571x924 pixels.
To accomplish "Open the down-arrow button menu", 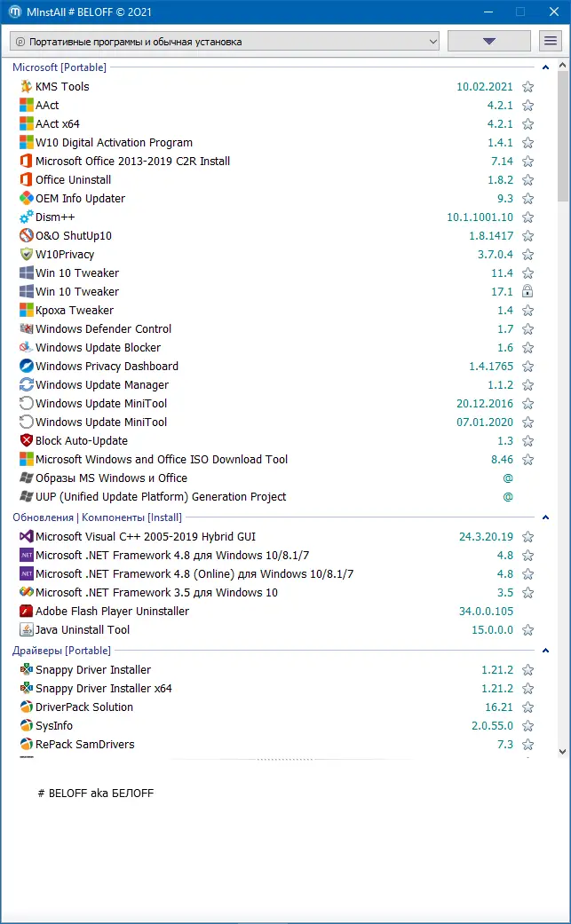I will pos(488,41).
